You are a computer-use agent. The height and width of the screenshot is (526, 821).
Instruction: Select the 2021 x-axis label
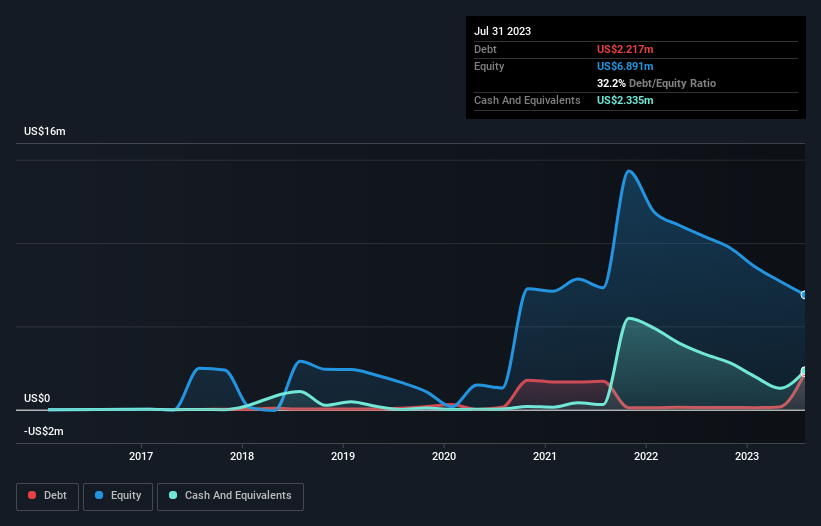(x=545, y=456)
